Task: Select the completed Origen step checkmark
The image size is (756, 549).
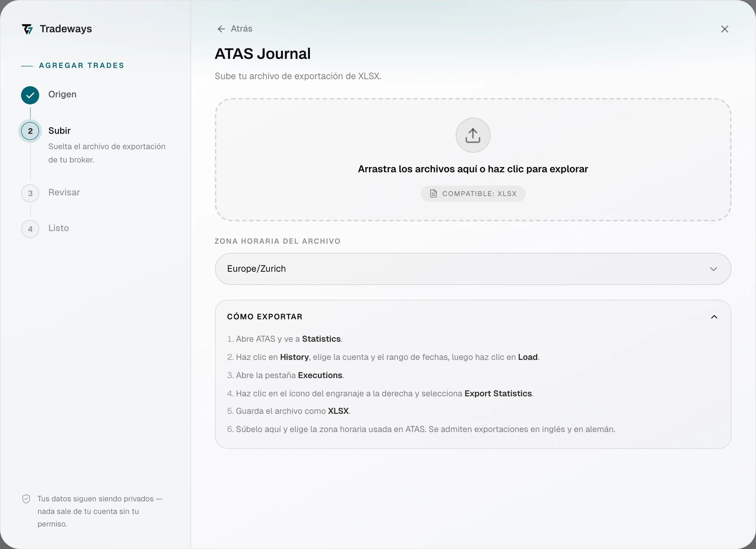Action: pyautogui.click(x=30, y=95)
